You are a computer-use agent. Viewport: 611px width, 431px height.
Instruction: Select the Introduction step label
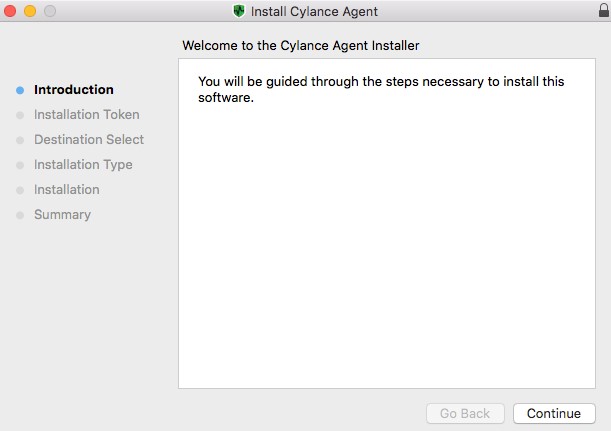pos(74,90)
